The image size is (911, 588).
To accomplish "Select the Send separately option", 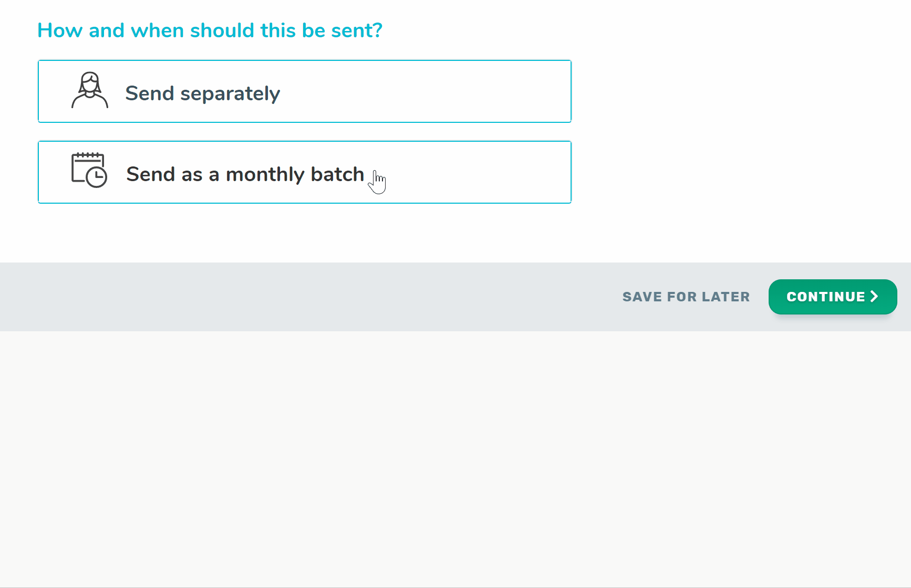I will pyautogui.click(x=305, y=91).
